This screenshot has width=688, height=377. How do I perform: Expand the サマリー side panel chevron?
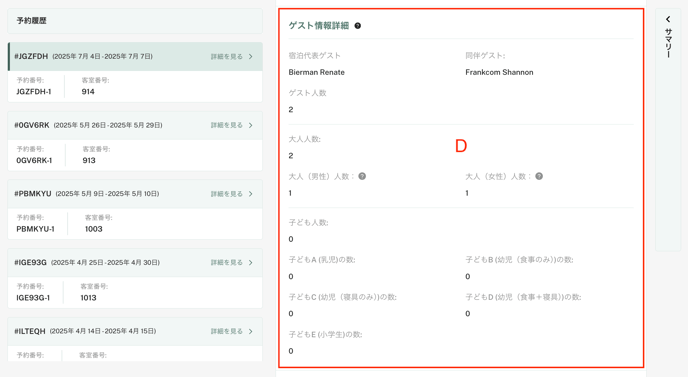coord(668,19)
